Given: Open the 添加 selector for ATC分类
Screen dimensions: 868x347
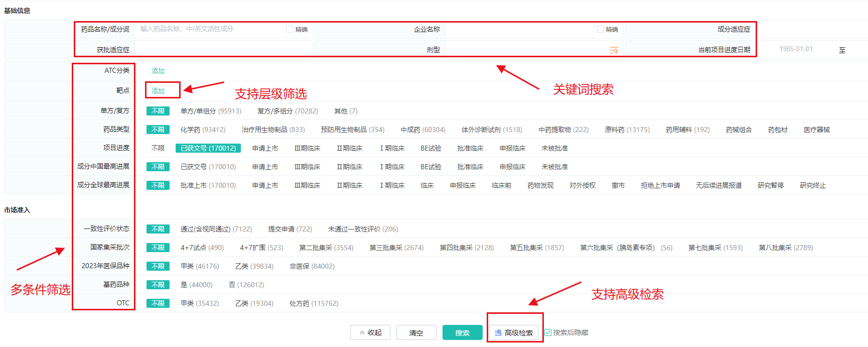Looking at the screenshot, I should (x=158, y=71).
